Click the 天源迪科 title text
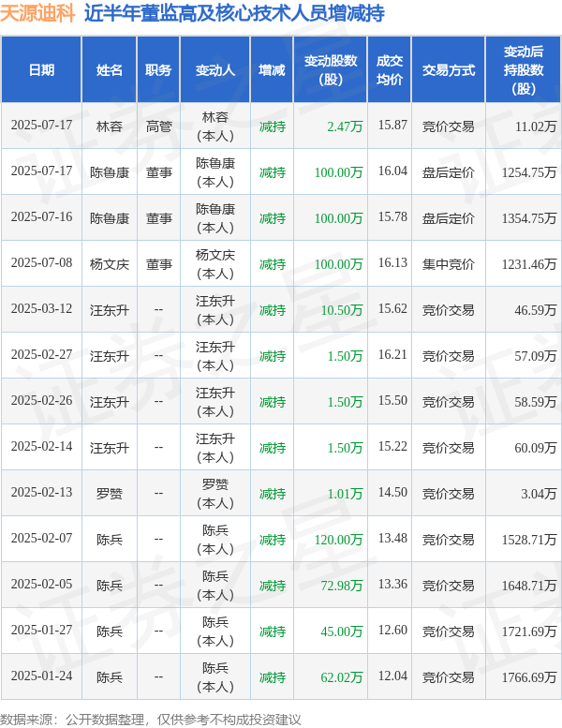This screenshot has height=728, width=562. coord(37,13)
